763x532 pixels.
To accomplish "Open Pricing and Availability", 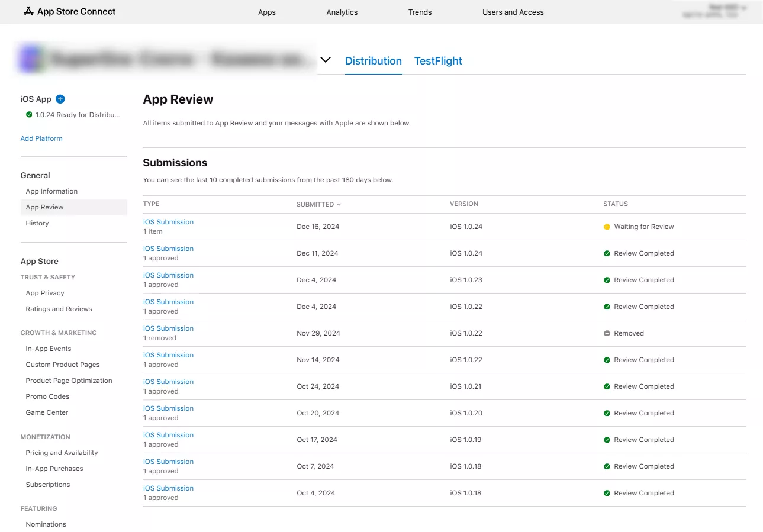I will pyautogui.click(x=62, y=453).
